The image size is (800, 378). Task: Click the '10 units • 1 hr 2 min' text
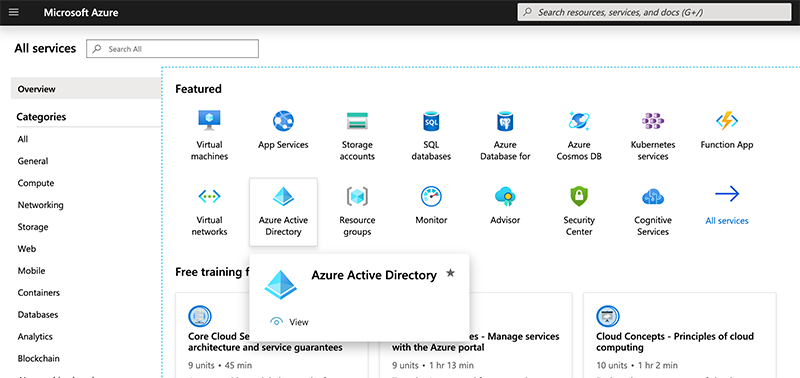tap(637, 365)
